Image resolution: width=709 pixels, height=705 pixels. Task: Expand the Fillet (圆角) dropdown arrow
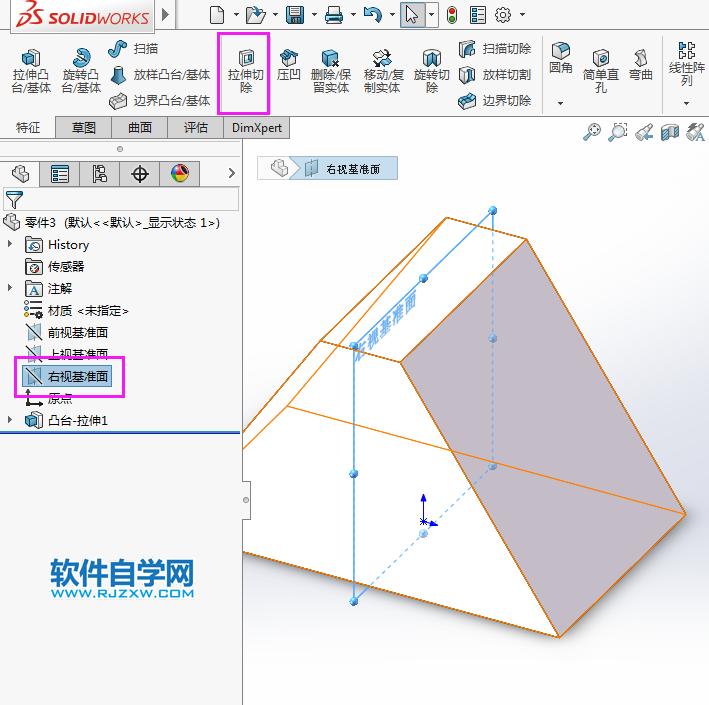[x=560, y=103]
